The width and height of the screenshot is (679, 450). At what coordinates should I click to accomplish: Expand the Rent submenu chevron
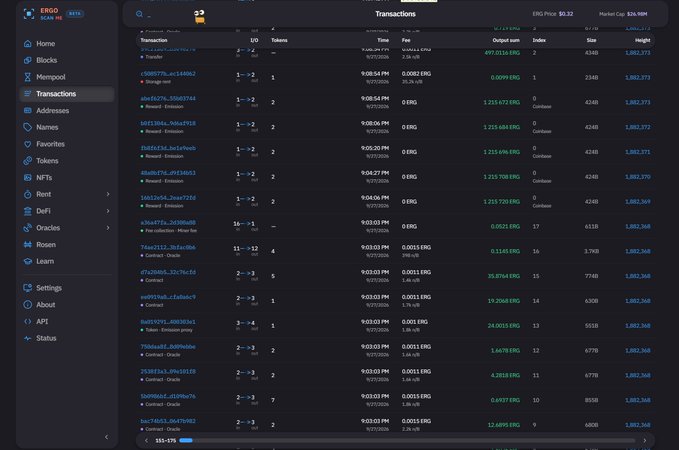pos(108,194)
